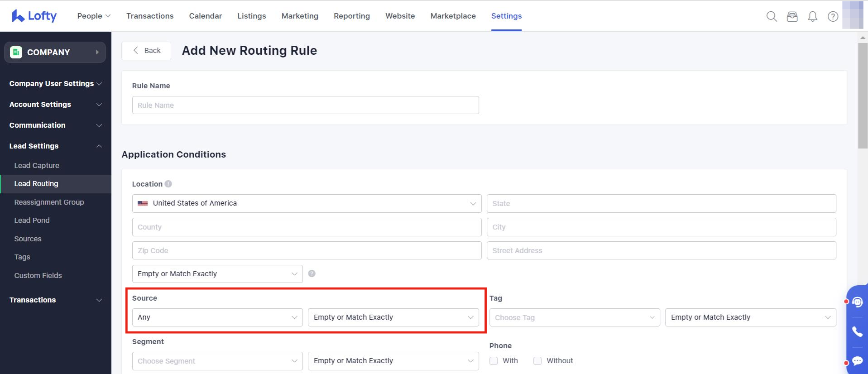Screen dimensions: 868x374
Task: Open the floating phone dialer icon
Action: point(857,331)
